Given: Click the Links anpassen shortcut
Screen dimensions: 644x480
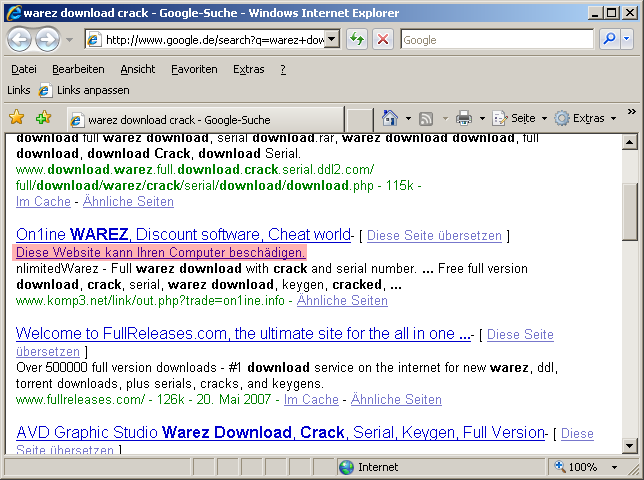Looking at the screenshot, I should (x=84, y=90).
